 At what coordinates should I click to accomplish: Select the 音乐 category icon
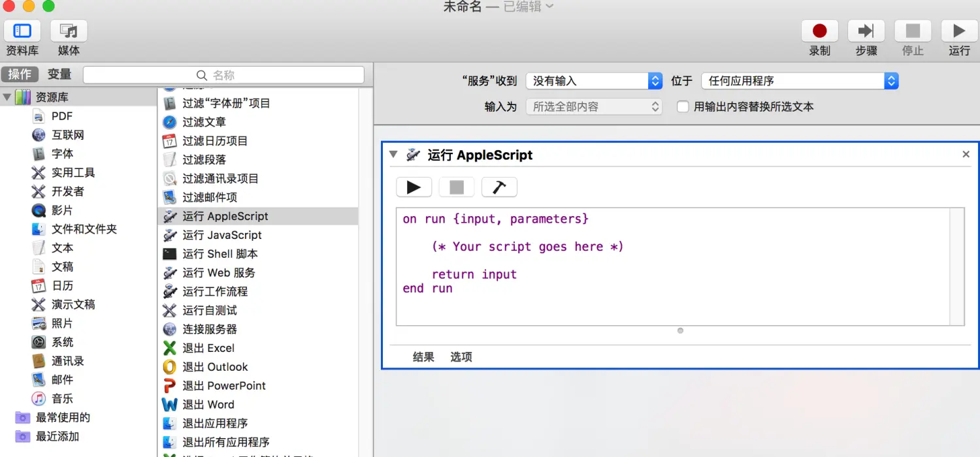pos(39,399)
